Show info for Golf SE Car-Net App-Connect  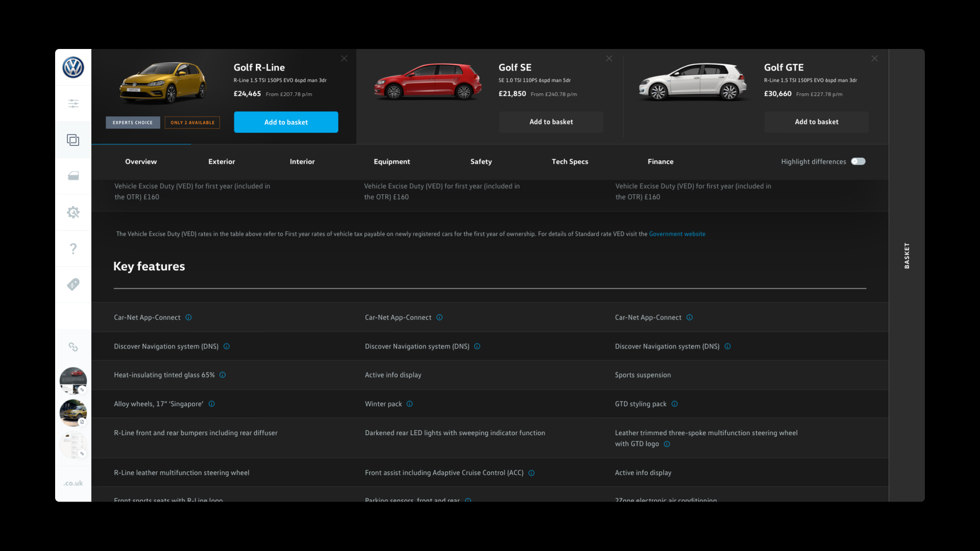click(x=439, y=317)
